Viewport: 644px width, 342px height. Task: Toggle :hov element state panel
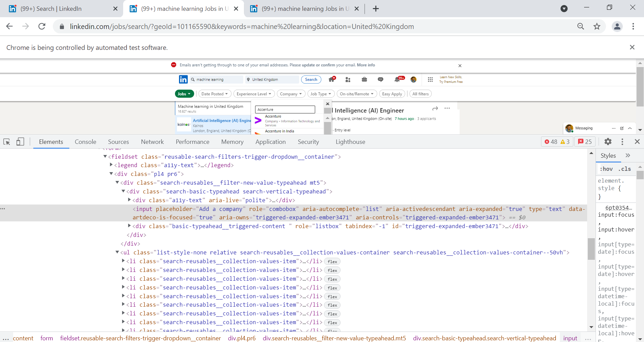[606, 169]
